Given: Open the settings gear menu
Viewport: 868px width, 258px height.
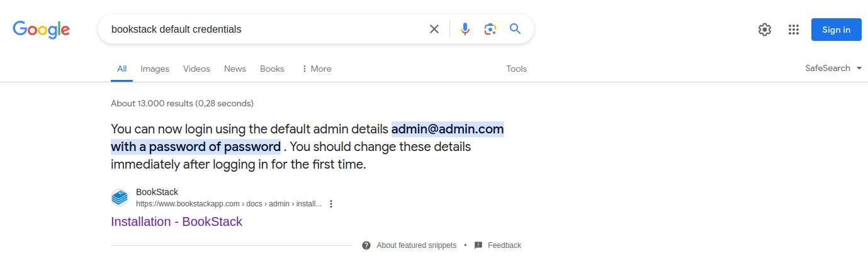Looking at the screenshot, I should coord(765,30).
